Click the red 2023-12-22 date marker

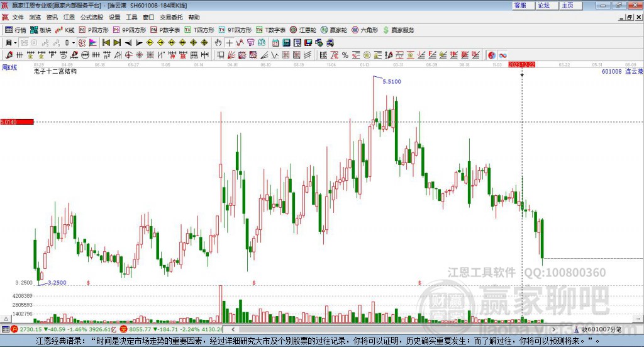(x=521, y=64)
